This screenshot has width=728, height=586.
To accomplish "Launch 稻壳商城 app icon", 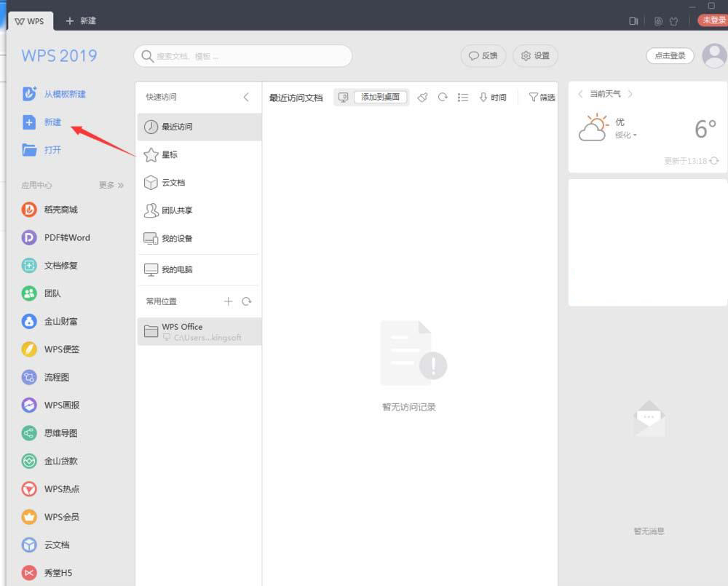I will [x=29, y=210].
